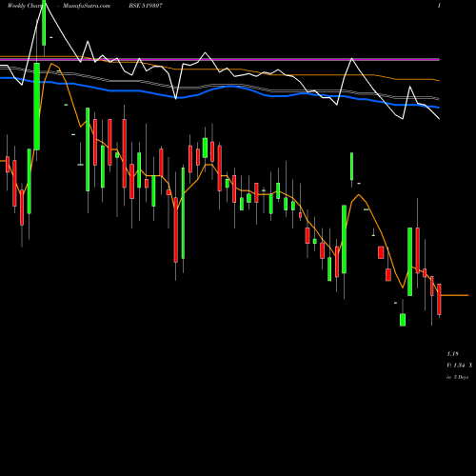Click the last red candlestick at chart right
This screenshot has width=476, height=476.
(439, 299)
